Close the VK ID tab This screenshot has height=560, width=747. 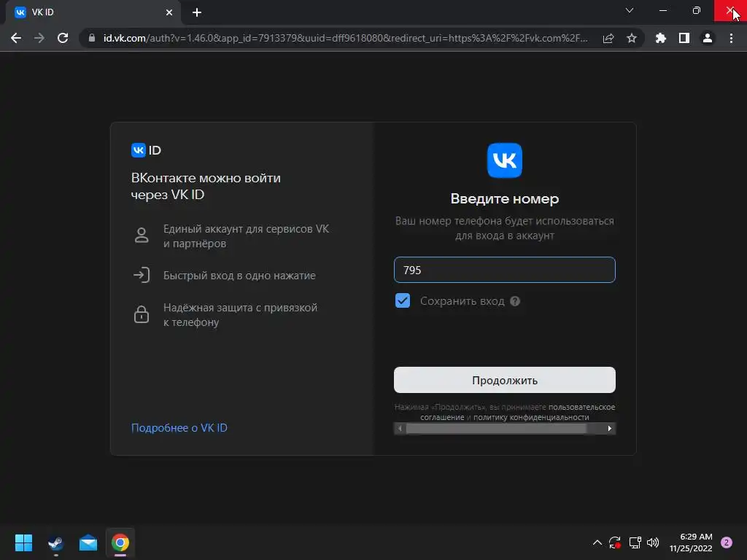[169, 12]
